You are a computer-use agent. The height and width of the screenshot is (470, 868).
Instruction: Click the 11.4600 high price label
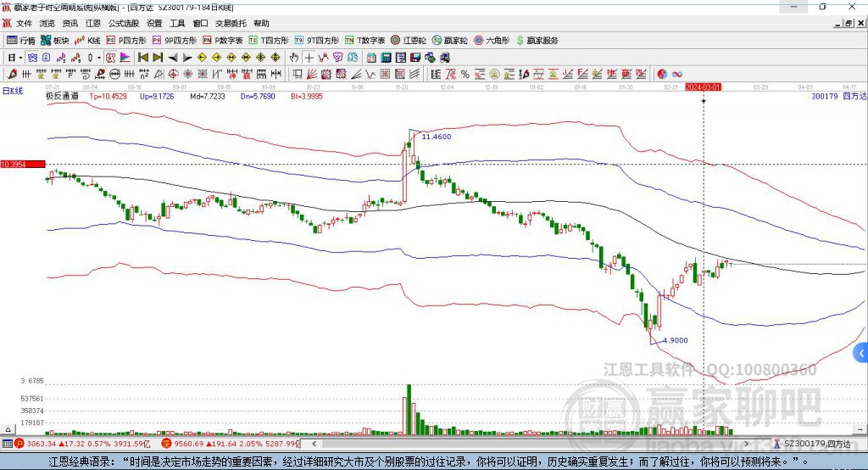point(437,137)
